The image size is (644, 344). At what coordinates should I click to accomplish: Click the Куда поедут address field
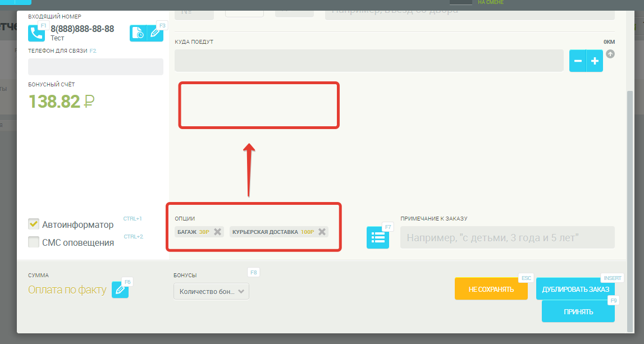click(368, 61)
